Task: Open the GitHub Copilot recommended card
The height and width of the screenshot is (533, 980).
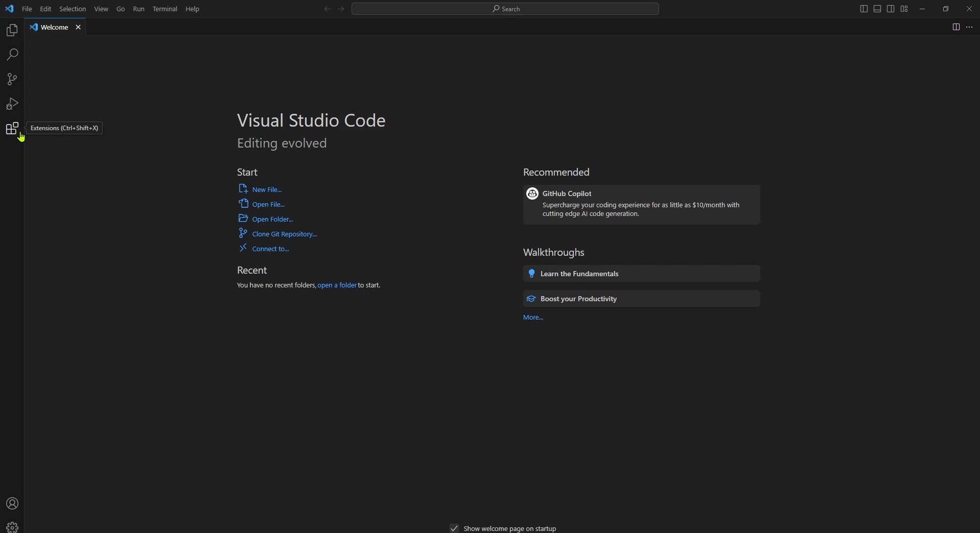Action: pos(642,205)
